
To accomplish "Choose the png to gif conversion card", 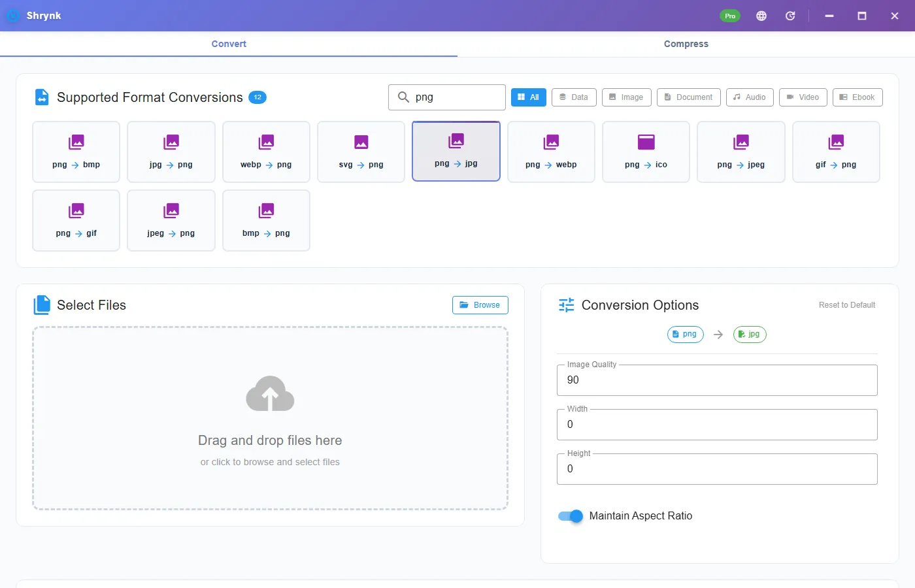I will [x=76, y=220].
